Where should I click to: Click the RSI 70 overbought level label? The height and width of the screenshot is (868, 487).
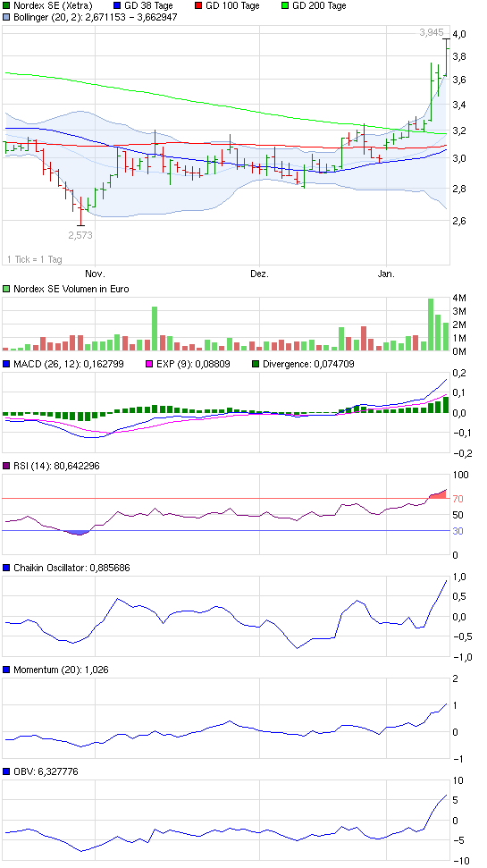click(458, 499)
